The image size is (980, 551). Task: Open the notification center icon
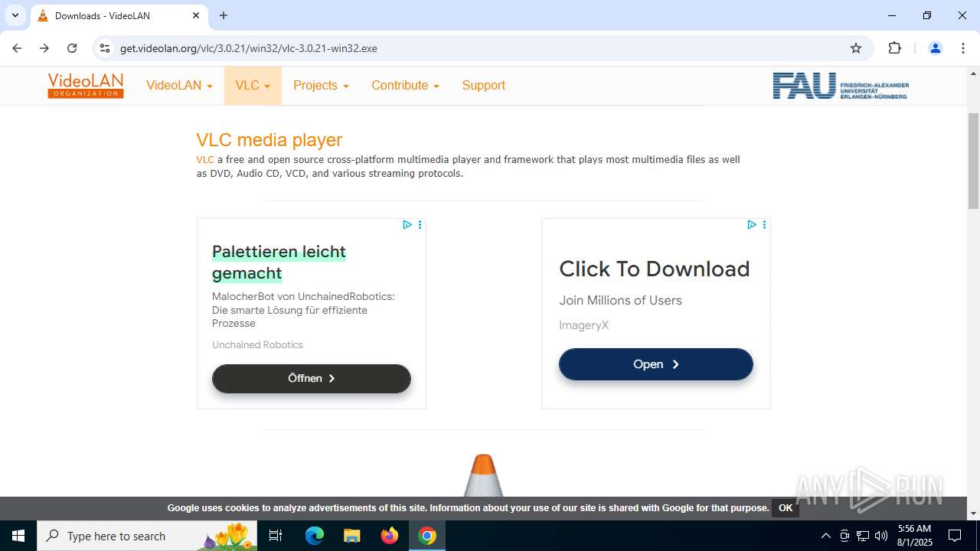click(955, 536)
